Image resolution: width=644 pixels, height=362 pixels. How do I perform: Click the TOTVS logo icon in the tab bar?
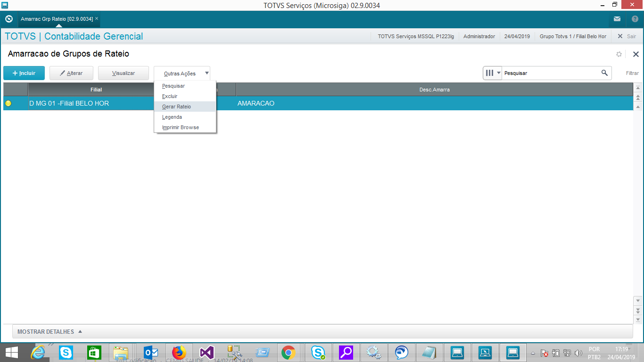tap(8, 19)
